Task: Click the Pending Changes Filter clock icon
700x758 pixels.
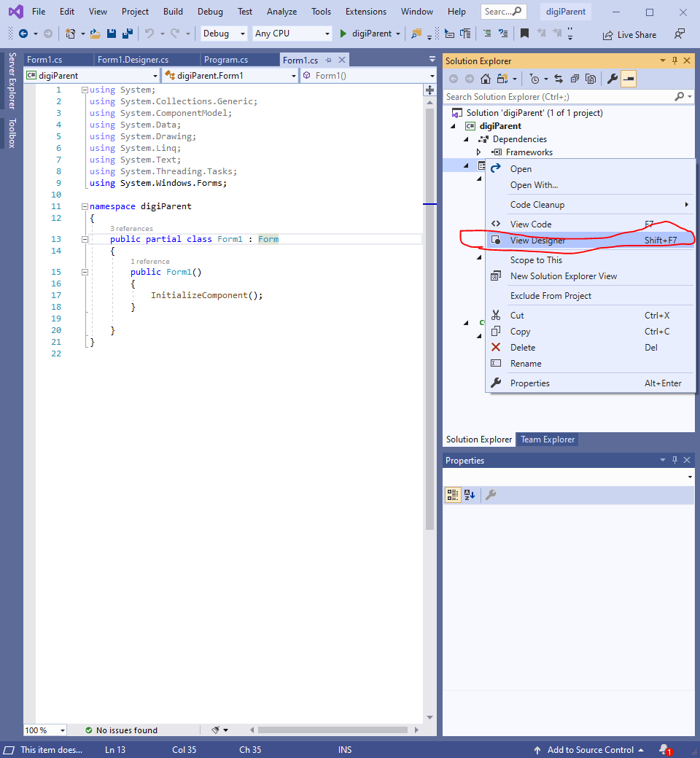Action: 534,79
